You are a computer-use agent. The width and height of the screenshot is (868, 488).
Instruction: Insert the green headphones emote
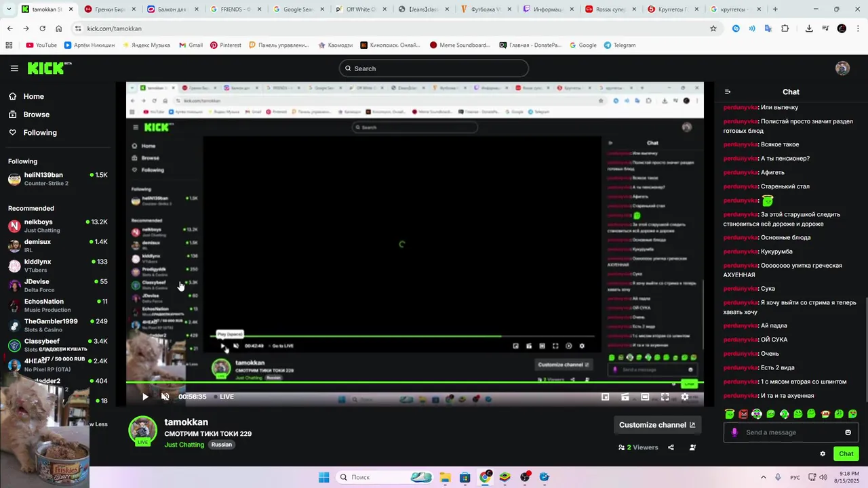point(784,413)
